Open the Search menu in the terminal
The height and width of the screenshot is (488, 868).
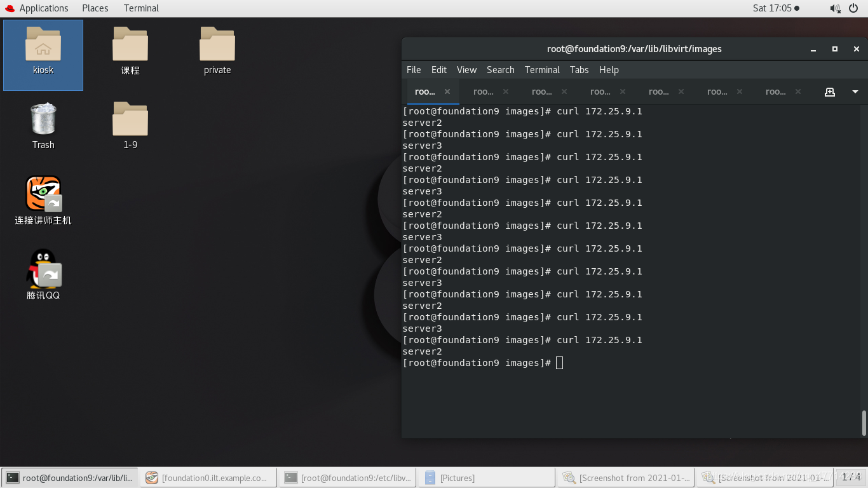coord(500,70)
